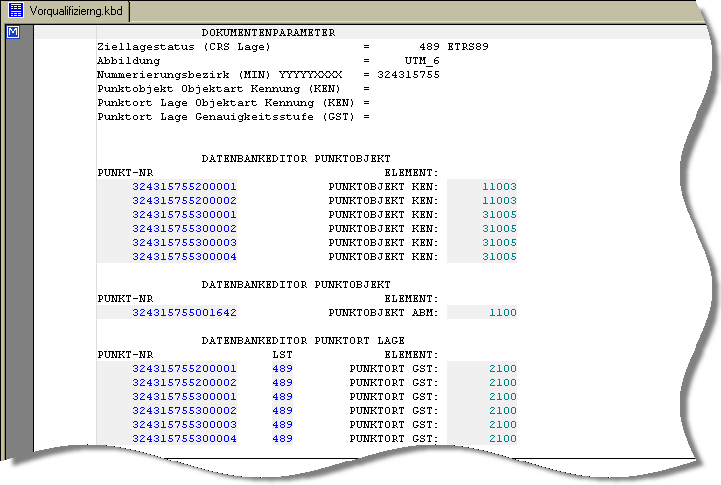
Task: Click the LST column header
Action: (x=282, y=355)
